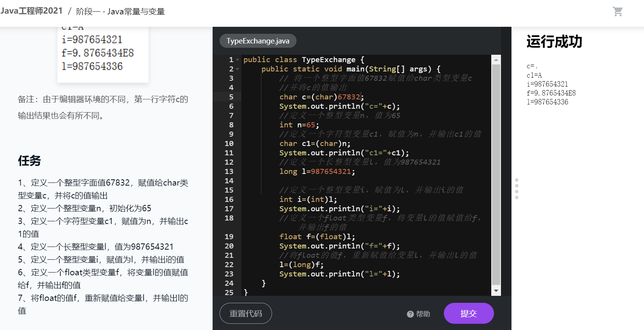Click output line c1=A in results
The image size is (644, 330).
(534, 75)
